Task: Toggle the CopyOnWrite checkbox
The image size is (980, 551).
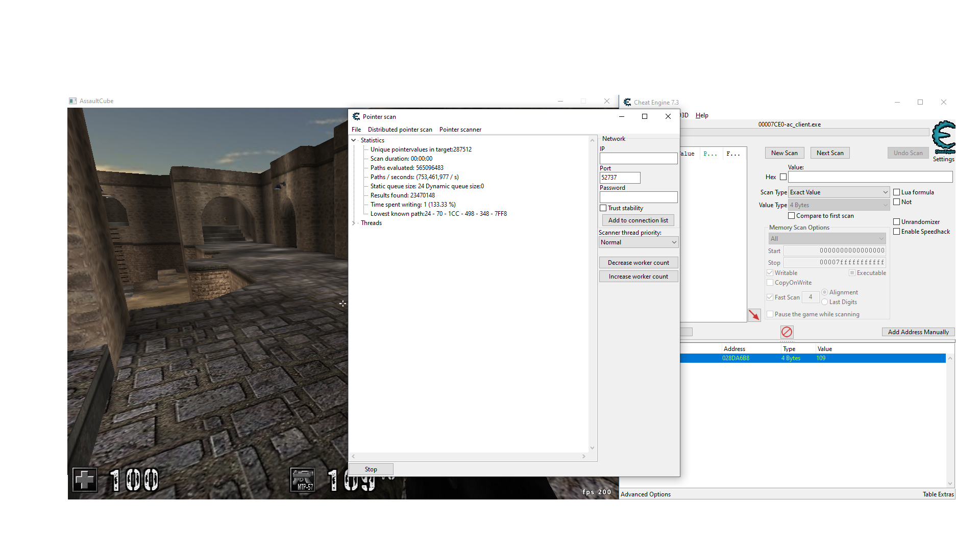Action: 770,283
